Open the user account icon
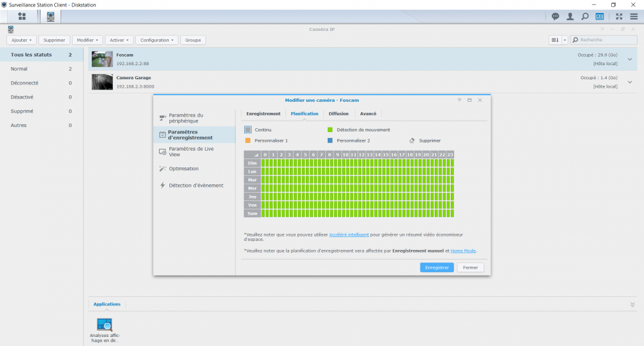The width and height of the screenshot is (644, 346). point(570,16)
